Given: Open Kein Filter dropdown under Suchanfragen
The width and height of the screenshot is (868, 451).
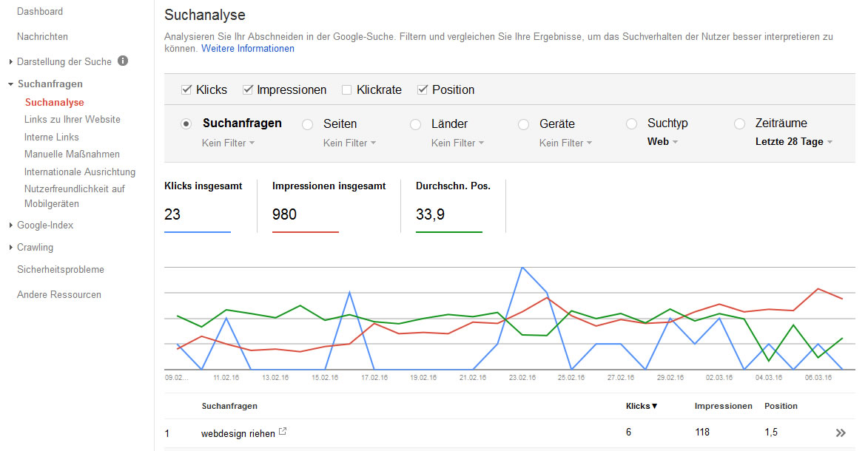Looking at the screenshot, I should point(228,143).
